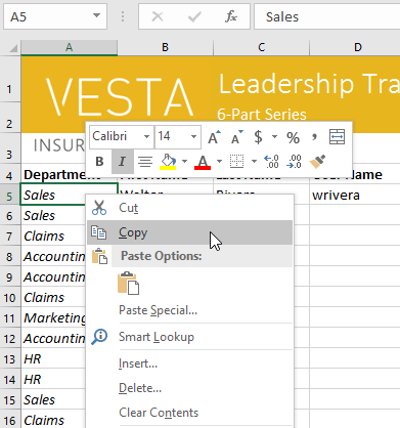Click the Paste Options clipboard icon
400x428 pixels.
[x=100, y=256]
